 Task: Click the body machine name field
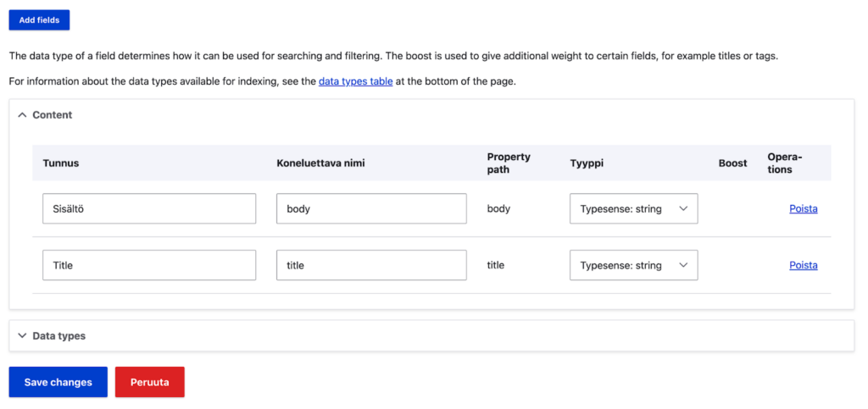[371, 209]
